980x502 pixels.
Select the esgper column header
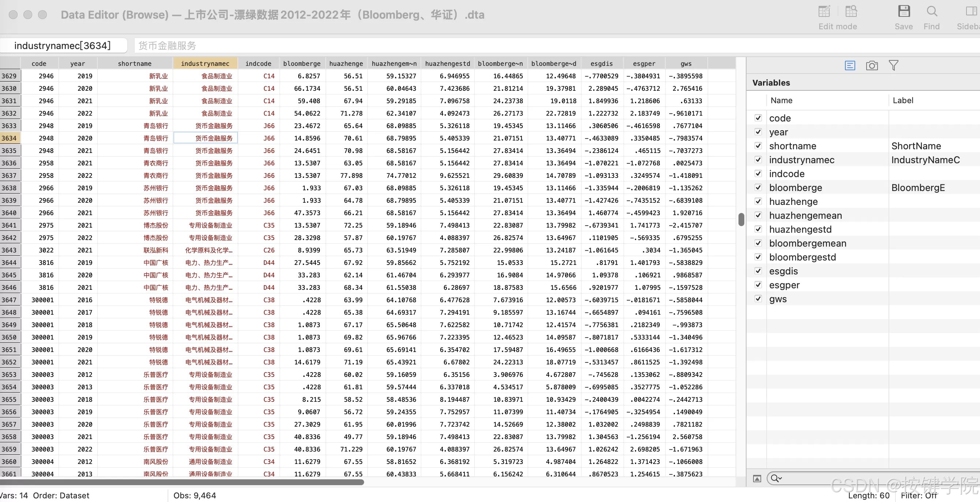click(644, 64)
